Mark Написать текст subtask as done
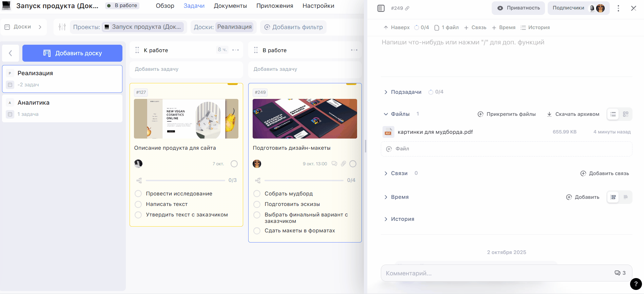Viewport: 644px width, 294px height. [x=138, y=204]
